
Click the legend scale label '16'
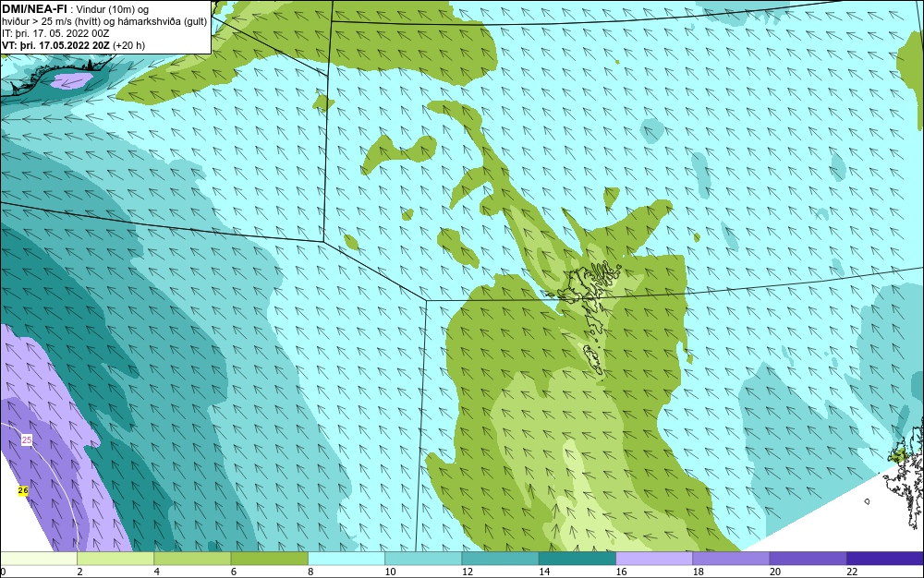click(621, 572)
